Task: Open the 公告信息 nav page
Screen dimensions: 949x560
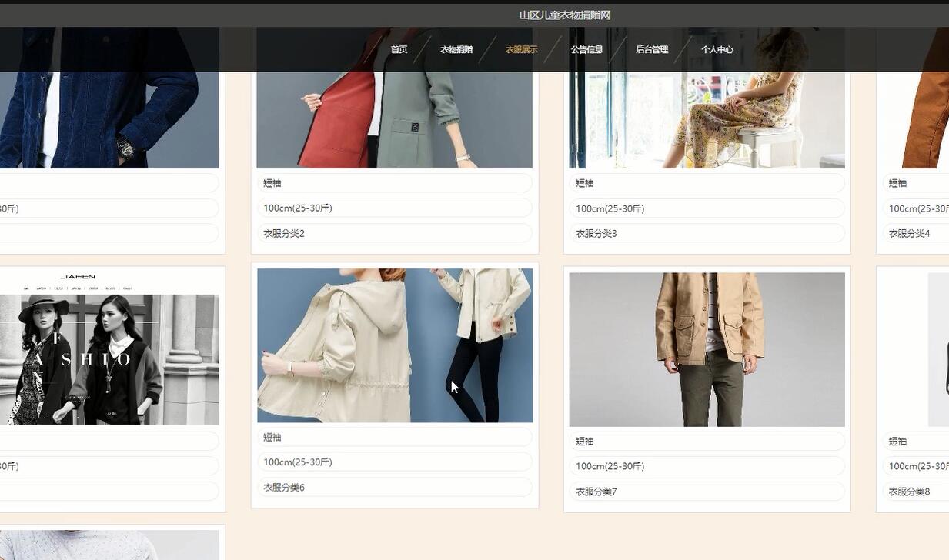Action: (x=586, y=49)
